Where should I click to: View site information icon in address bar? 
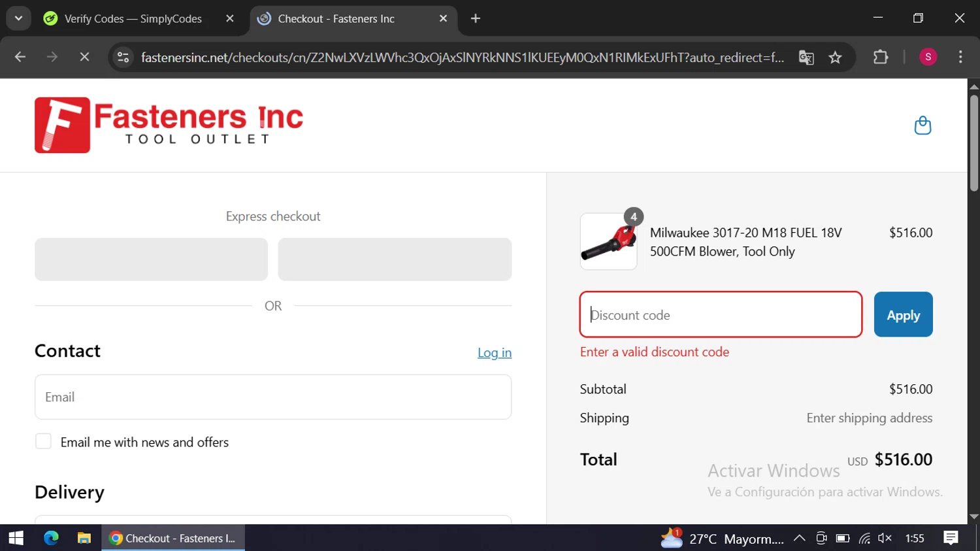(123, 58)
